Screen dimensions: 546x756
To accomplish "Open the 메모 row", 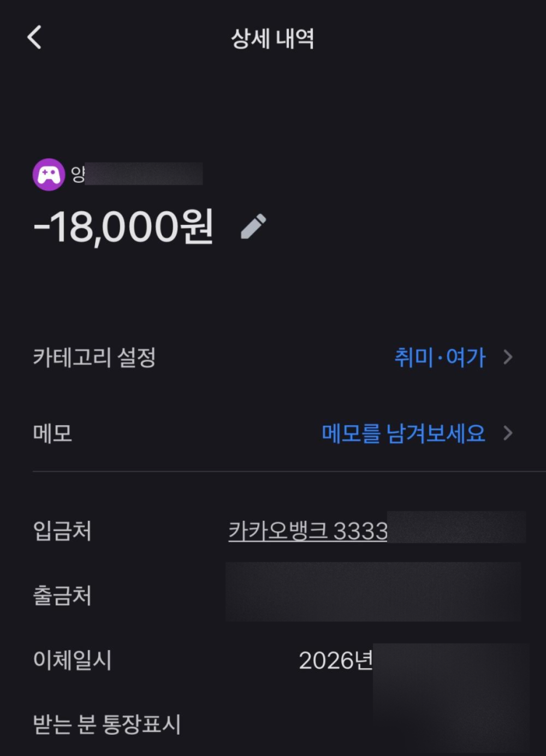I will click(x=273, y=433).
